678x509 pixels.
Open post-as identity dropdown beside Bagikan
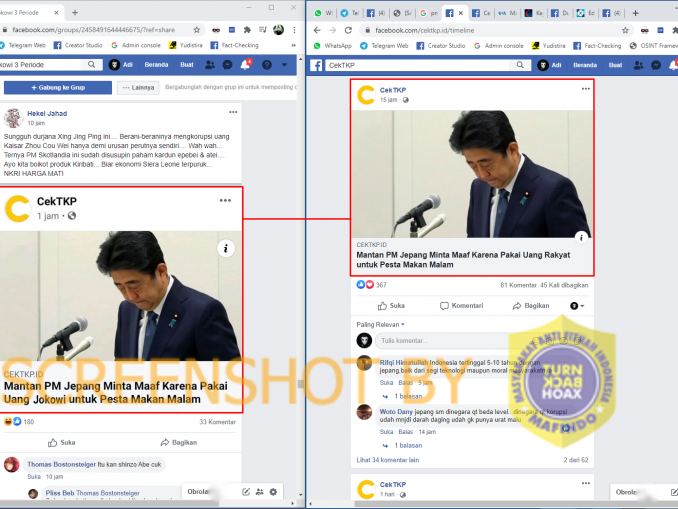[x=577, y=306]
